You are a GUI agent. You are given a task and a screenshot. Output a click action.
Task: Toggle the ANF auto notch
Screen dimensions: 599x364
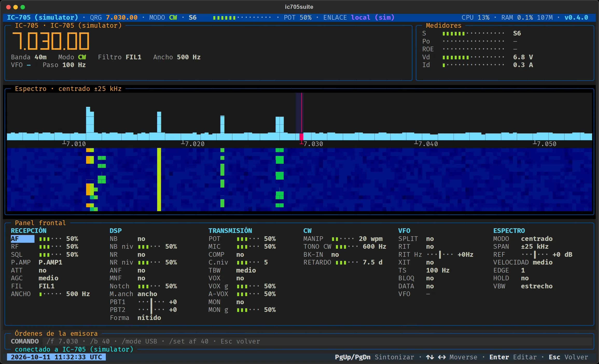[x=141, y=270]
